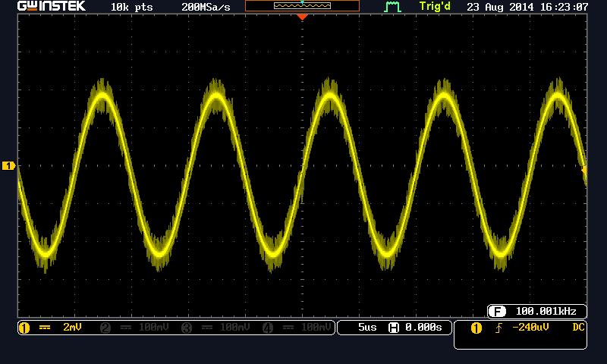Open the DC trigger coupling setting

pyautogui.click(x=578, y=328)
